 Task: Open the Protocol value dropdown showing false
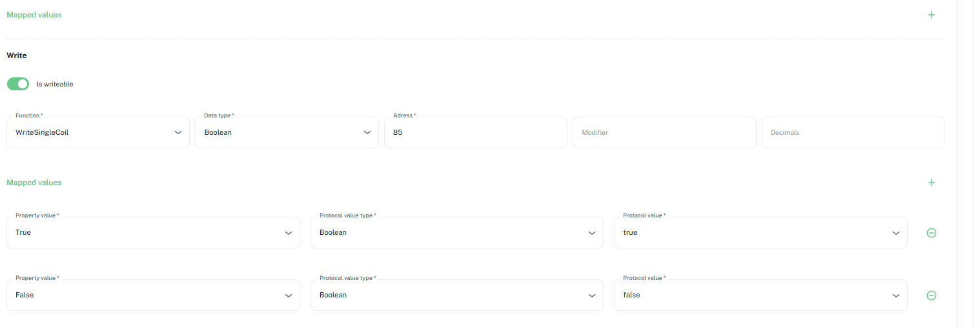[760, 295]
